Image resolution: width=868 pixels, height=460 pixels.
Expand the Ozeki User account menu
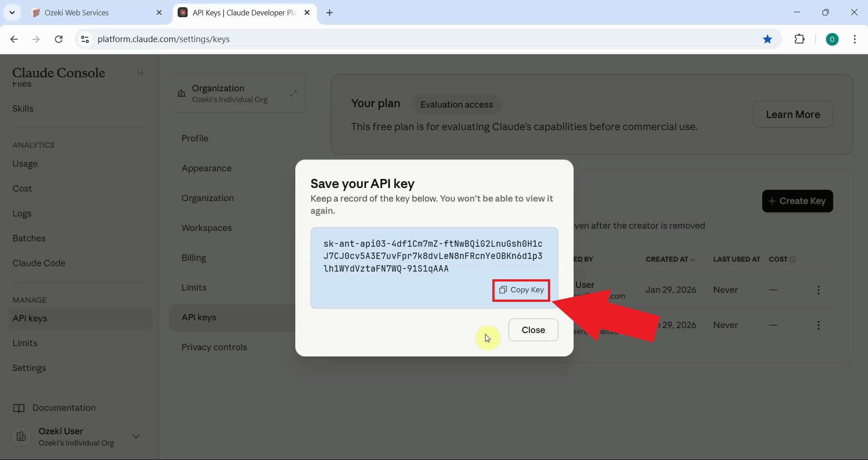[x=136, y=437]
